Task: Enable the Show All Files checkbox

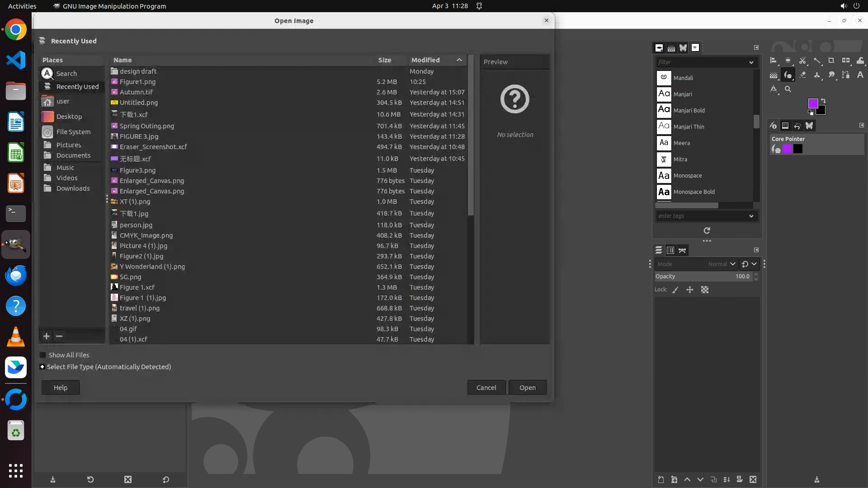Action: (43, 355)
